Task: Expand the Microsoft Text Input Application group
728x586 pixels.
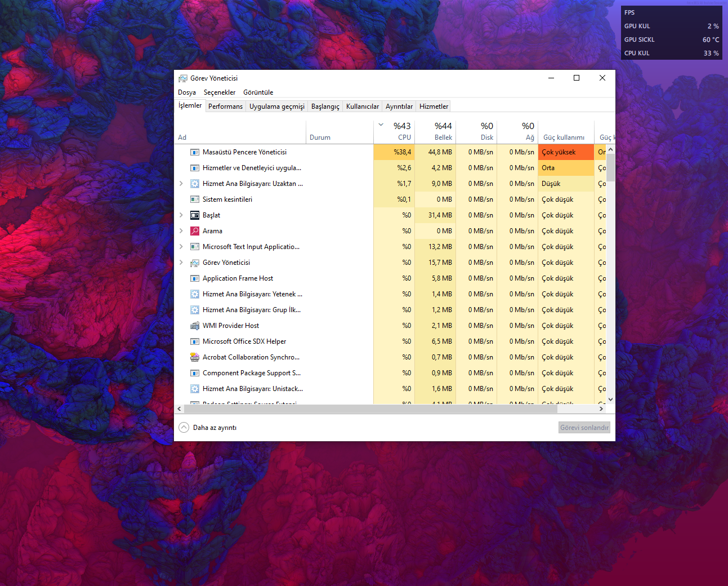Action: (181, 247)
